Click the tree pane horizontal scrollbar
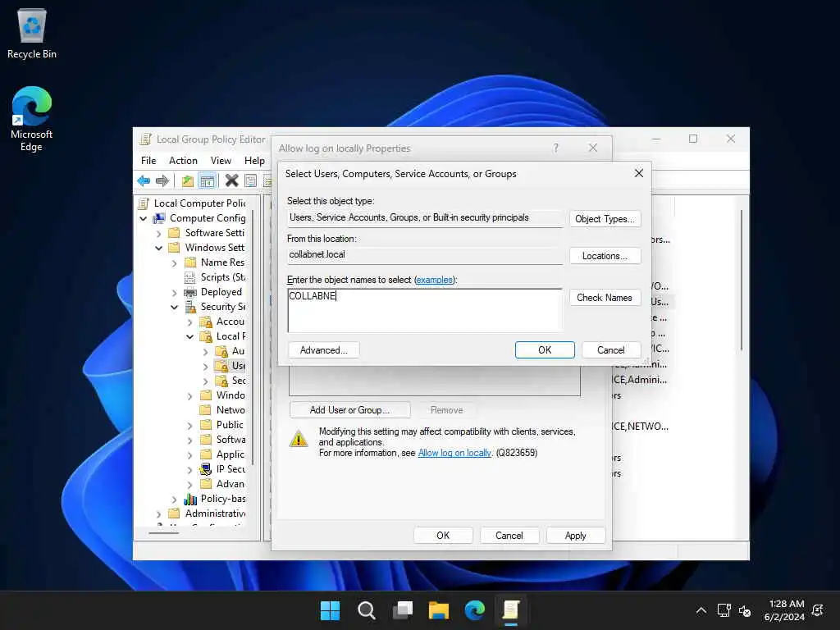840x630 pixels. [163, 533]
